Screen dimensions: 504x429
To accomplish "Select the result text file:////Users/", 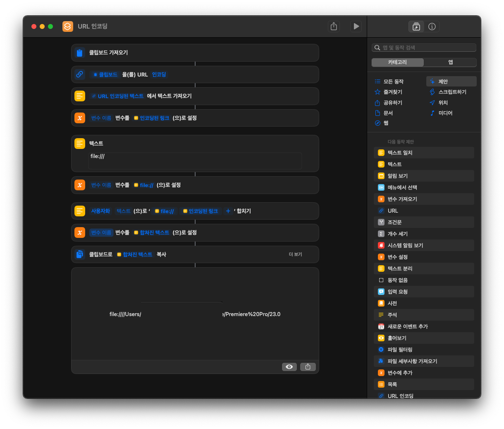I will pyautogui.click(x=125, y=314).
